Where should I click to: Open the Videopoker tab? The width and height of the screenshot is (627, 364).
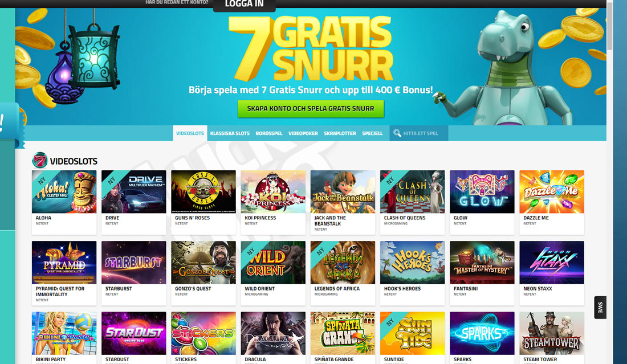tap(303, 133)
